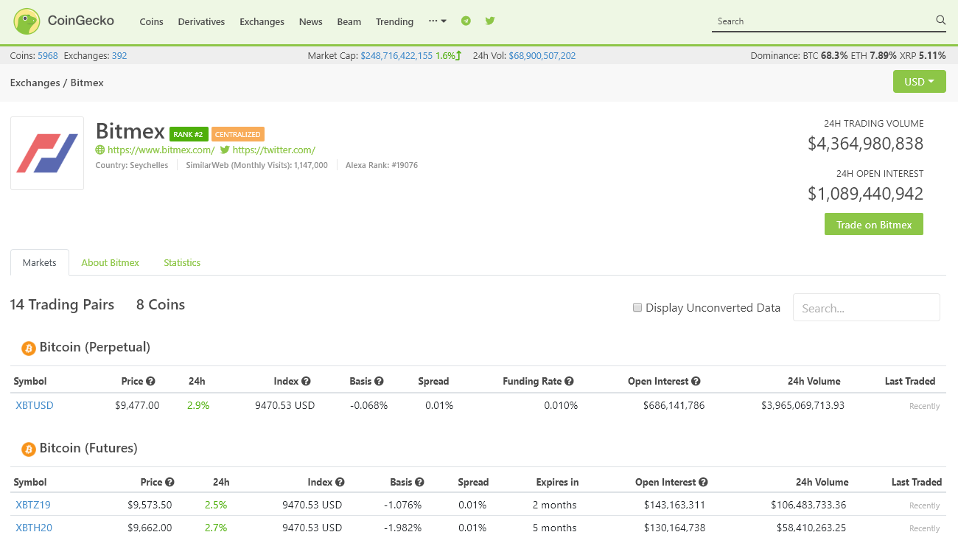958x560 pixels.
Task: Click the 8 Coins heading
Action: pyautogui.click(x=161, y=305)
